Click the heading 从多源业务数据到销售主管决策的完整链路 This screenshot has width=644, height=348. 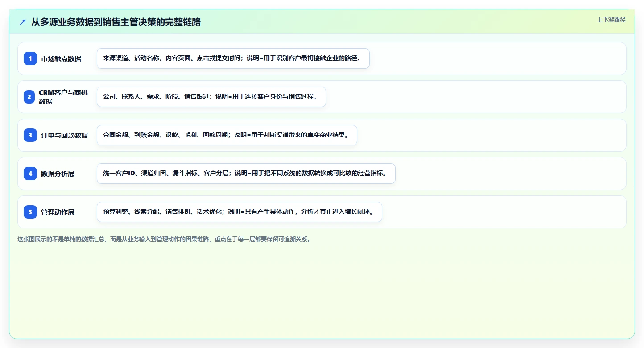coord(116,22)
